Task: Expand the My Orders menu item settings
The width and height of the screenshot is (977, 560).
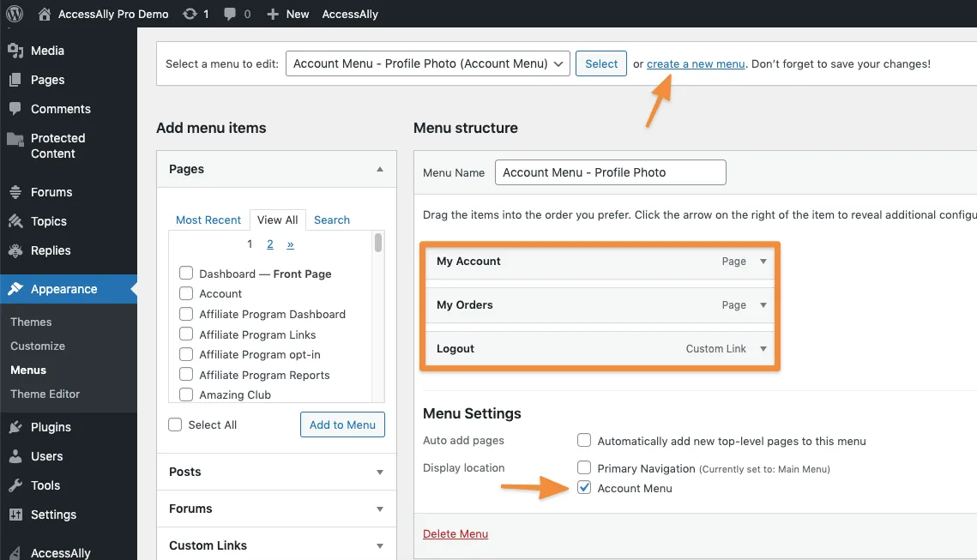Action: tap(764, 305)
